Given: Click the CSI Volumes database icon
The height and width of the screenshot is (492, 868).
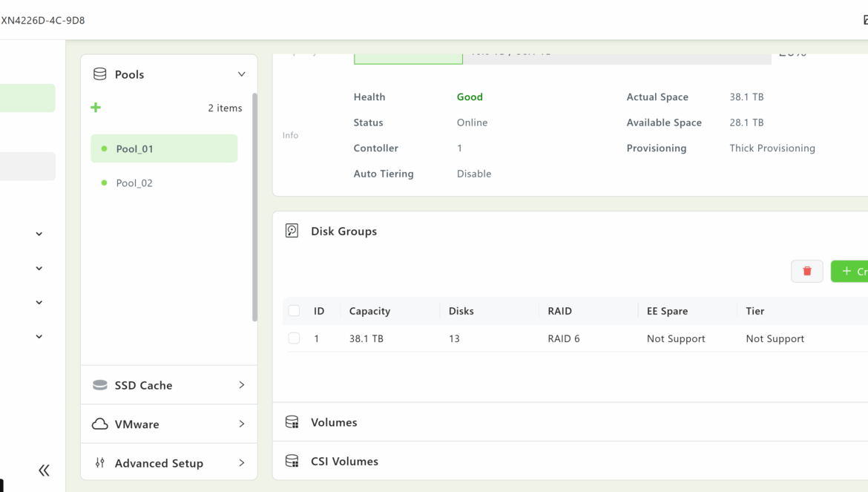Looking at the screenshot, I should [x=292, y=461].
